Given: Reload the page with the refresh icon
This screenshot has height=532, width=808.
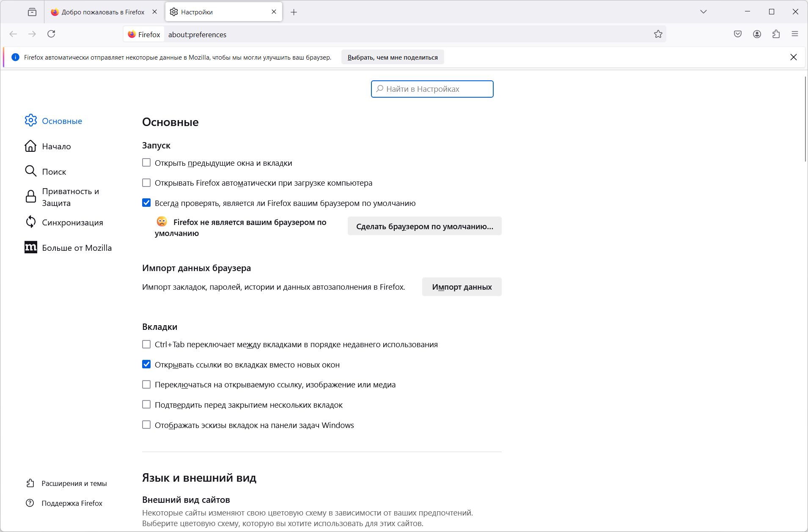Looking at the screenshot, I should pos(51,34).
